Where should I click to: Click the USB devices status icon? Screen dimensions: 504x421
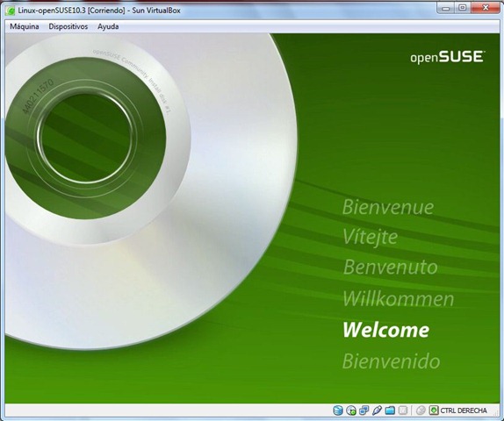pos(377,410)
